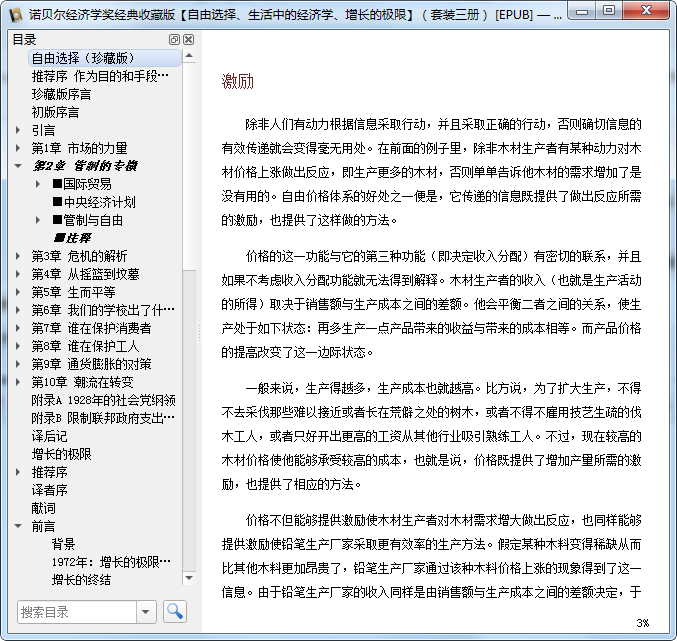Go to 第5章 生而平等
This screenshot has width=677, height=641.
pos(73,292)
